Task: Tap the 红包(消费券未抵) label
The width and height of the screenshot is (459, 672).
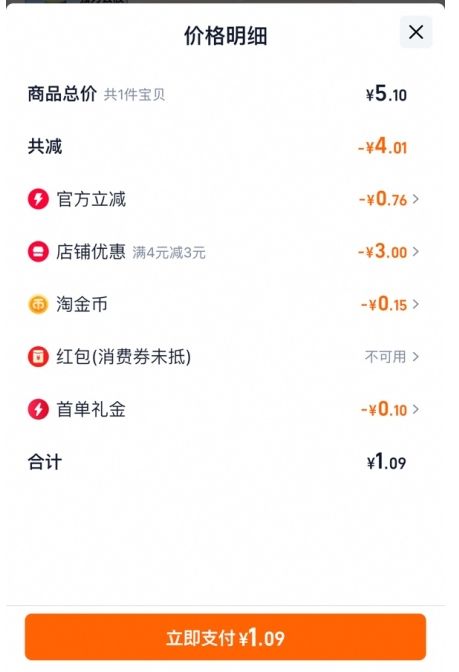Action: 124,357
